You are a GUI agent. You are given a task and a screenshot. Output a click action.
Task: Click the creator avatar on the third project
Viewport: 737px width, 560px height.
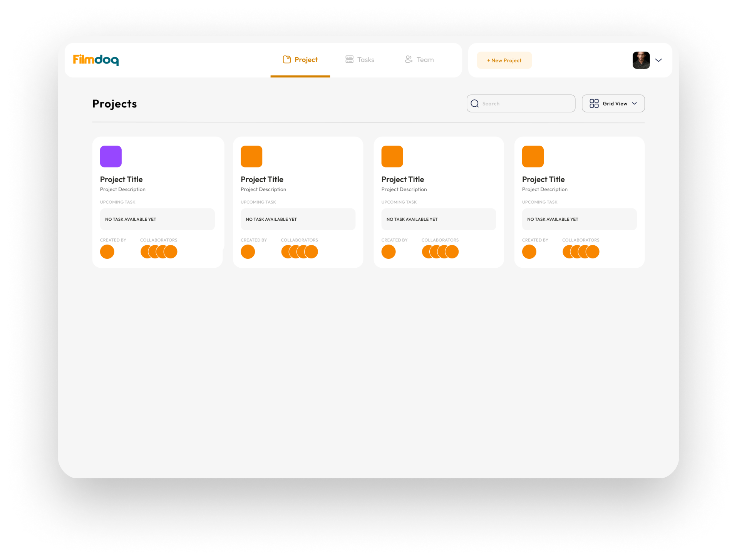(388, 251)
